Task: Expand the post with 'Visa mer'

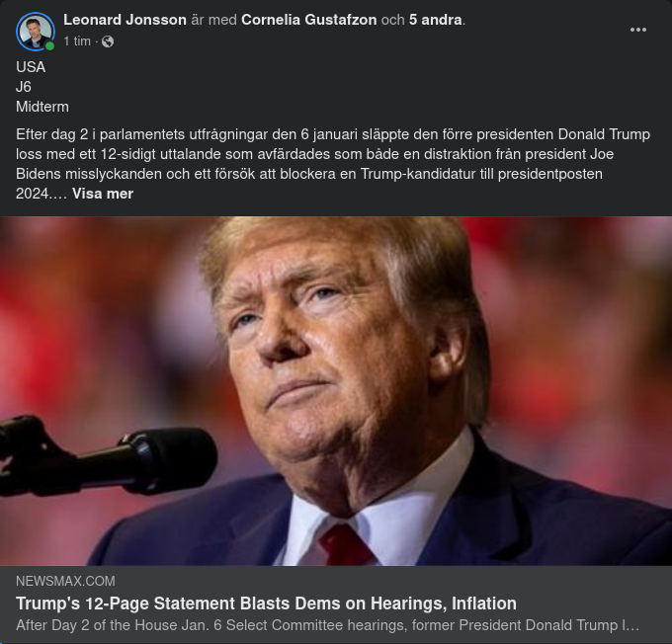Action: pyautogui.click(x=103, y=194)
